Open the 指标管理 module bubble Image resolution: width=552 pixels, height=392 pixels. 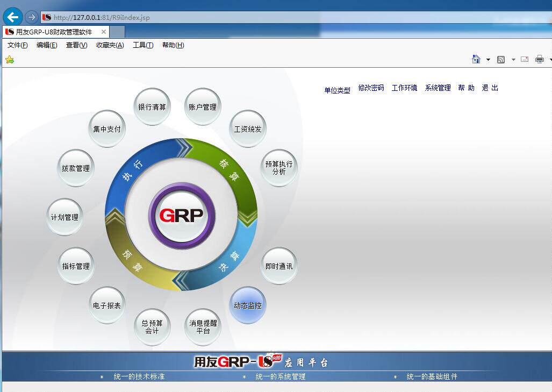click(76, 266)
